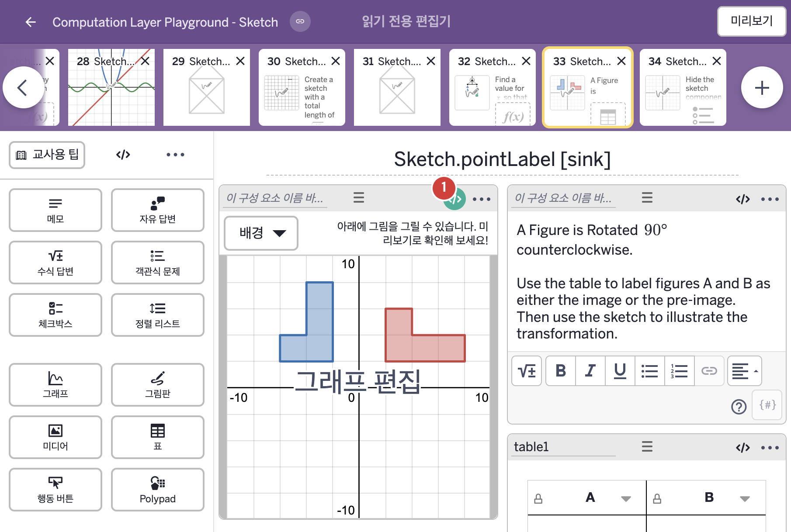The width and height of the screenshot is (791, 532).
Task: Add a Polypad component
Action: (158, 490)
